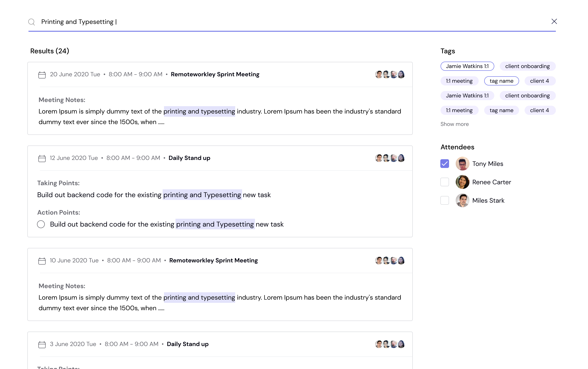
Task: Uncheck the Tony Miles attendee checkbox
Action: tap(445, 163)
